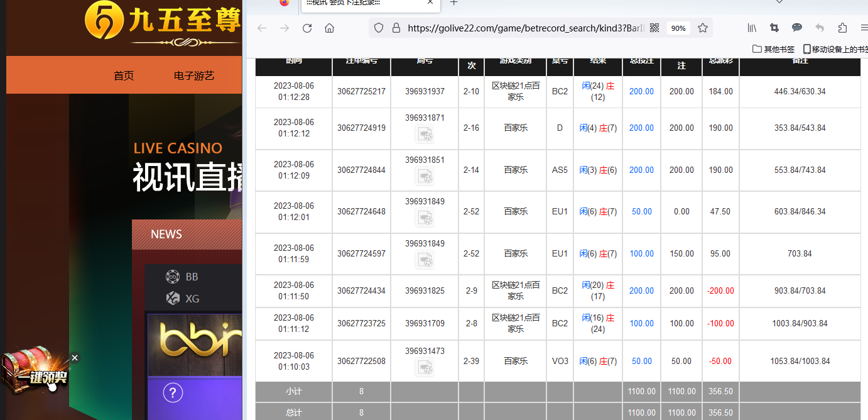
Task: Click the 47.50 payout cell
Action: tap(720, 212)
